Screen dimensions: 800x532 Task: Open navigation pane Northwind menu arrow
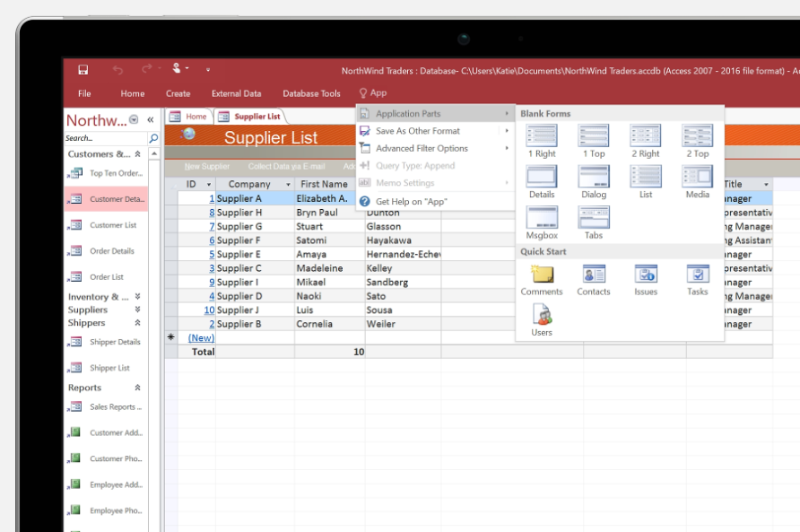pyautogui.click(x=134, y=119)
